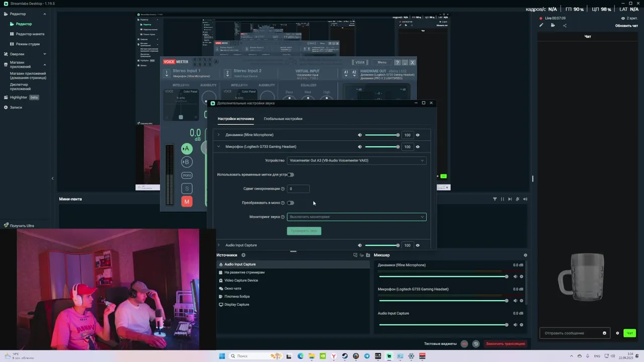Collapse Микрофон (Logitech G733 Gaming Headset) row

tap(218, 147)
